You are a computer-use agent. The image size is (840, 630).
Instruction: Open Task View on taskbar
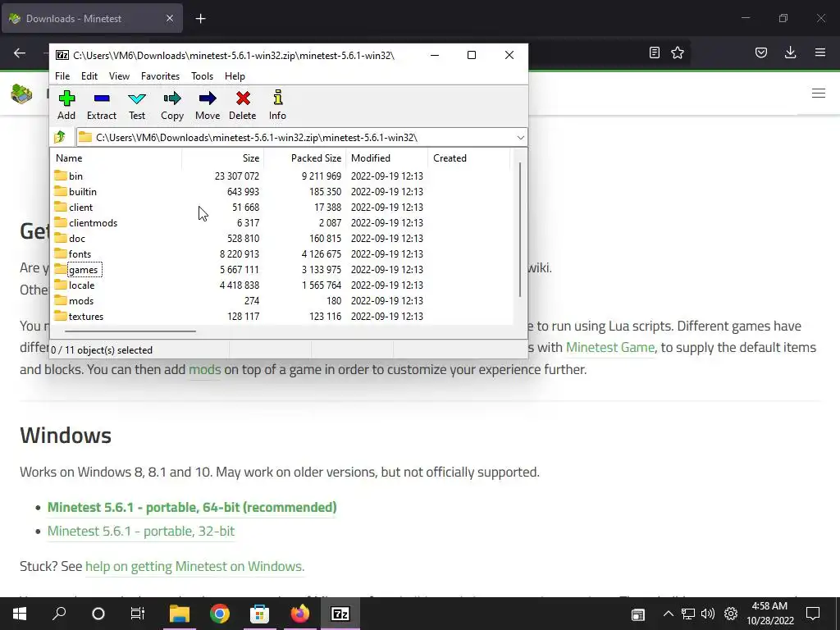point(138,614)
